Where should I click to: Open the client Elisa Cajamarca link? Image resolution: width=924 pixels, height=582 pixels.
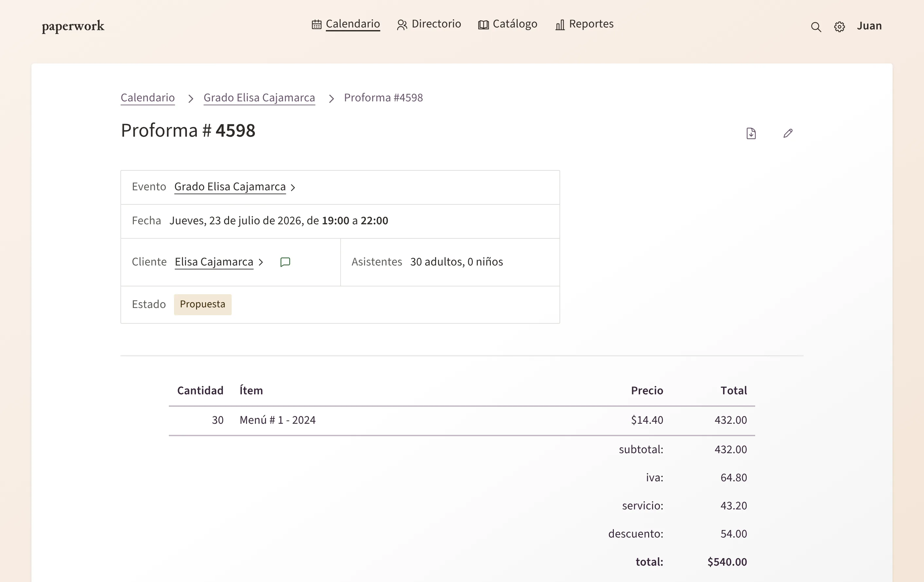(x=214, y=262)
